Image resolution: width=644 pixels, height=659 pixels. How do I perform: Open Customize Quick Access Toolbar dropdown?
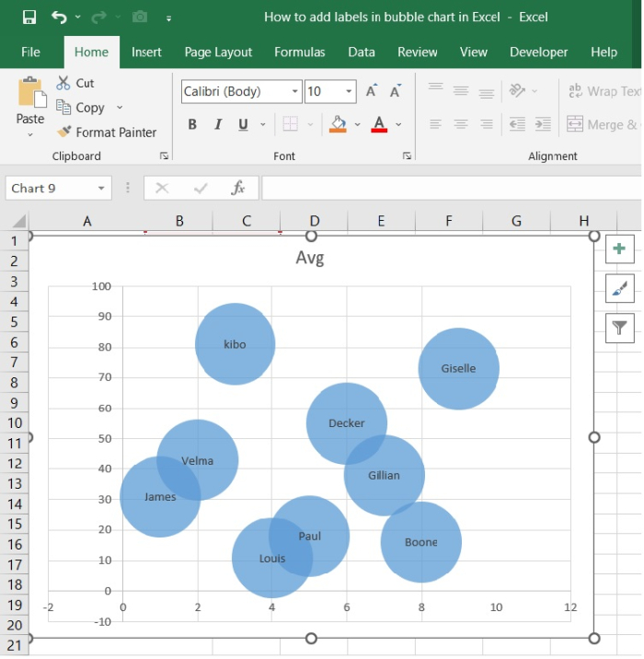click(169, 18)
